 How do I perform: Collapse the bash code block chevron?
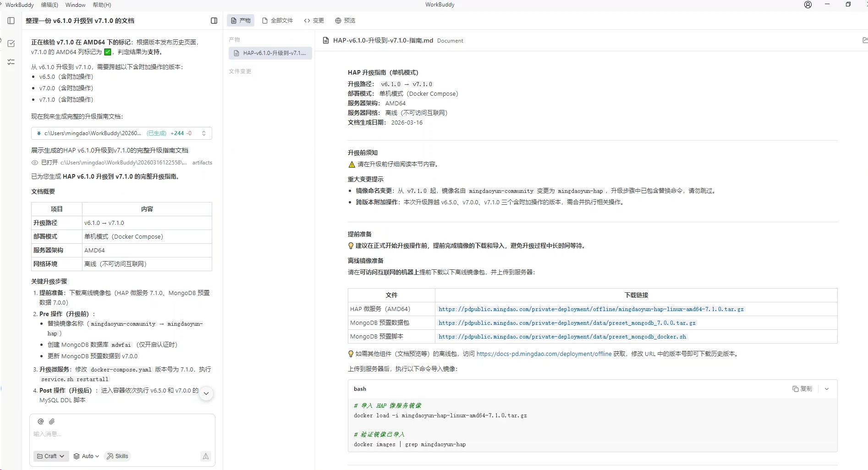[827, 389]
